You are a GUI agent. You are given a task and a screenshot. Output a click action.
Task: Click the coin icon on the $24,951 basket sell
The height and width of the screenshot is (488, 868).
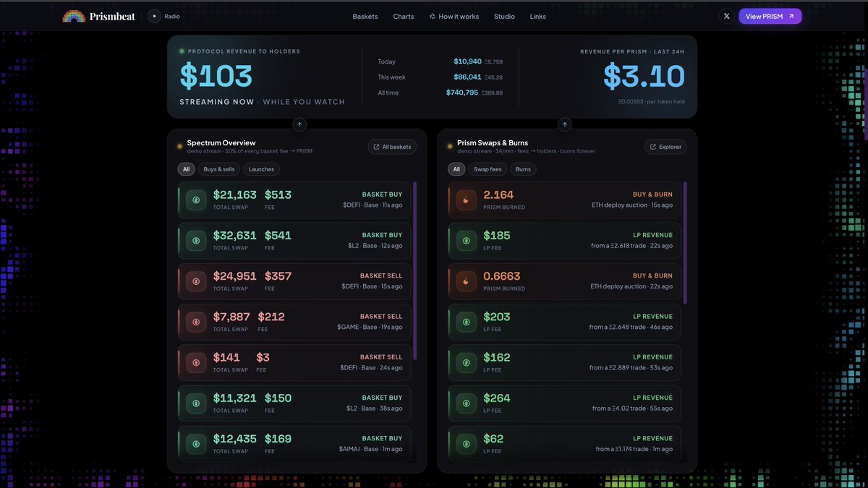click(x=196, y=281)
